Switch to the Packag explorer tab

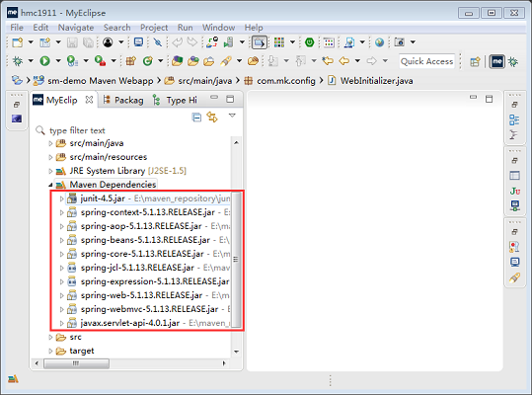[123, 100]
